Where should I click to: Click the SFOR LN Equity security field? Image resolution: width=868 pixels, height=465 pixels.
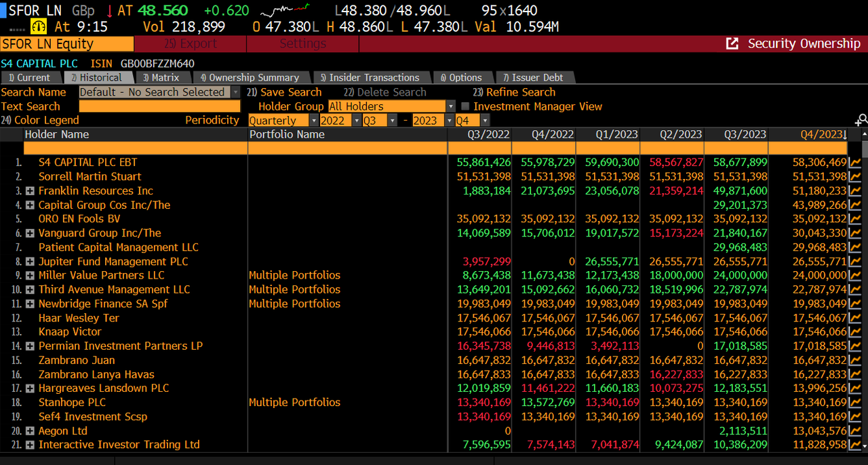67,43
